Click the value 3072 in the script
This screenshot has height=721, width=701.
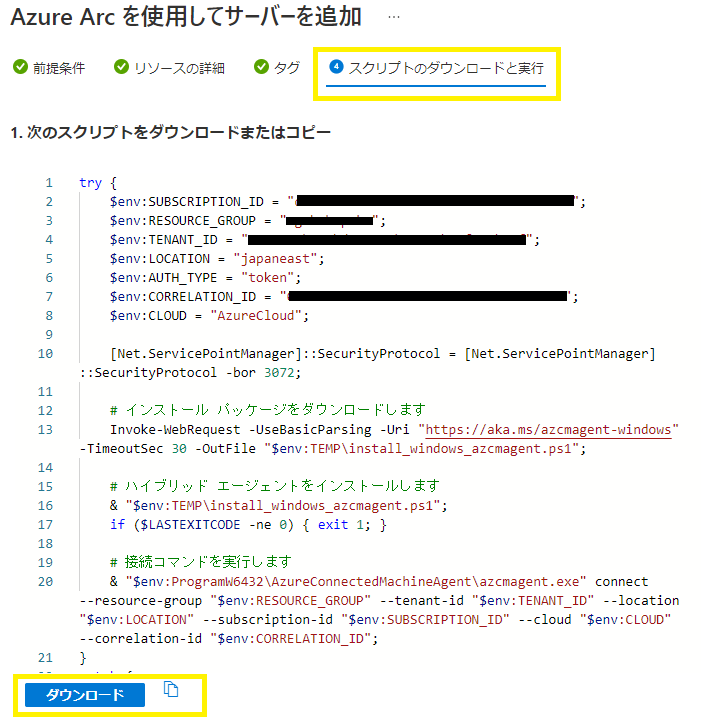pos(279,372)
